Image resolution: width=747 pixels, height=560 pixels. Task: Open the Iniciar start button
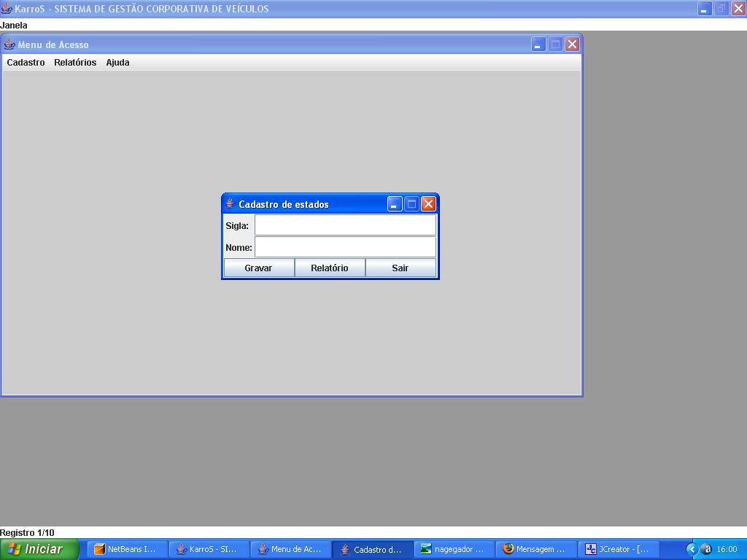pos(39,549)
